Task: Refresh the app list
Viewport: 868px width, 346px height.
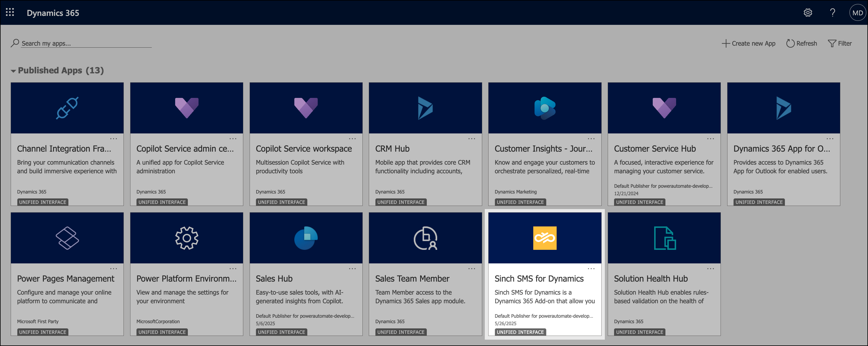Action: pos(801,44)
